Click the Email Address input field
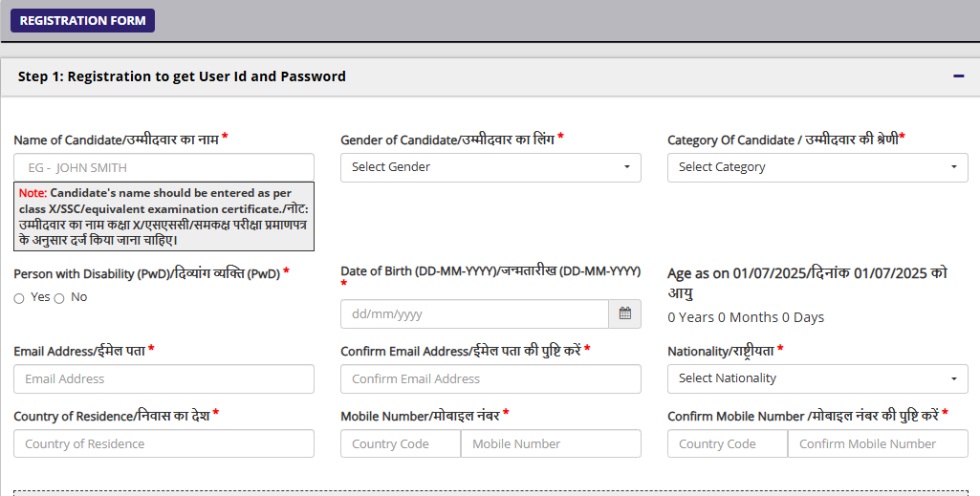Viewport: 980px width, 496px height. click(163, 379)
